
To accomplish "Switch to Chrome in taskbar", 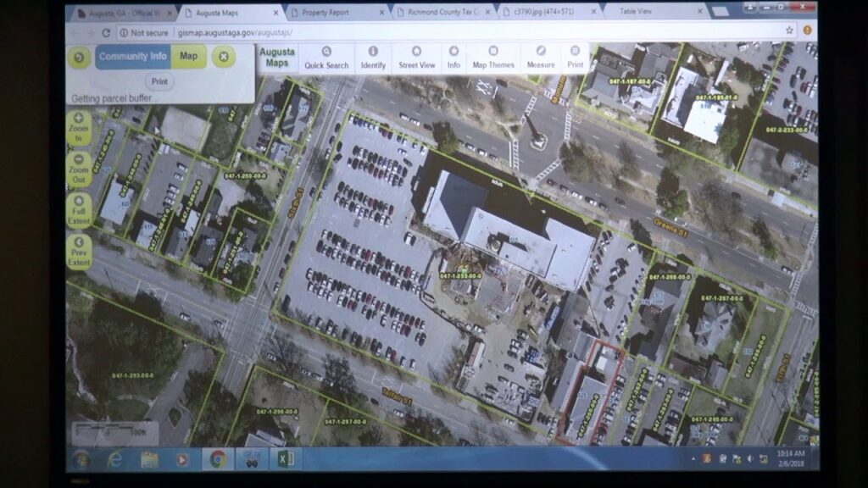I will 218,459.
